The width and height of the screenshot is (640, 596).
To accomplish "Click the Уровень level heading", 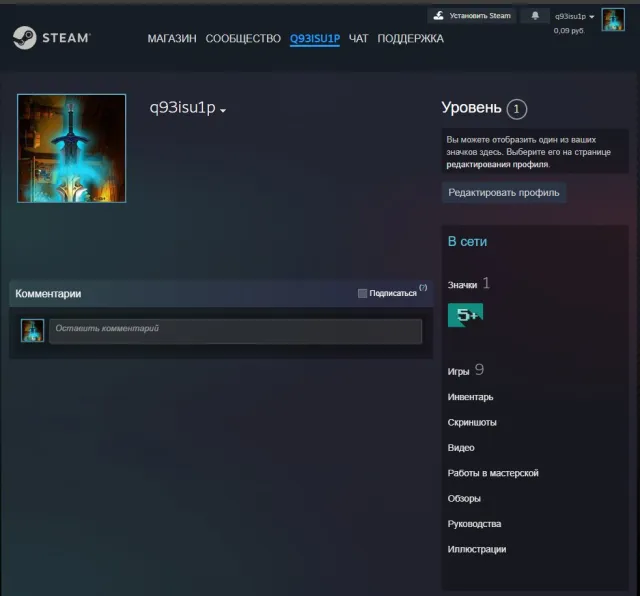I will [x=471, y=107].
